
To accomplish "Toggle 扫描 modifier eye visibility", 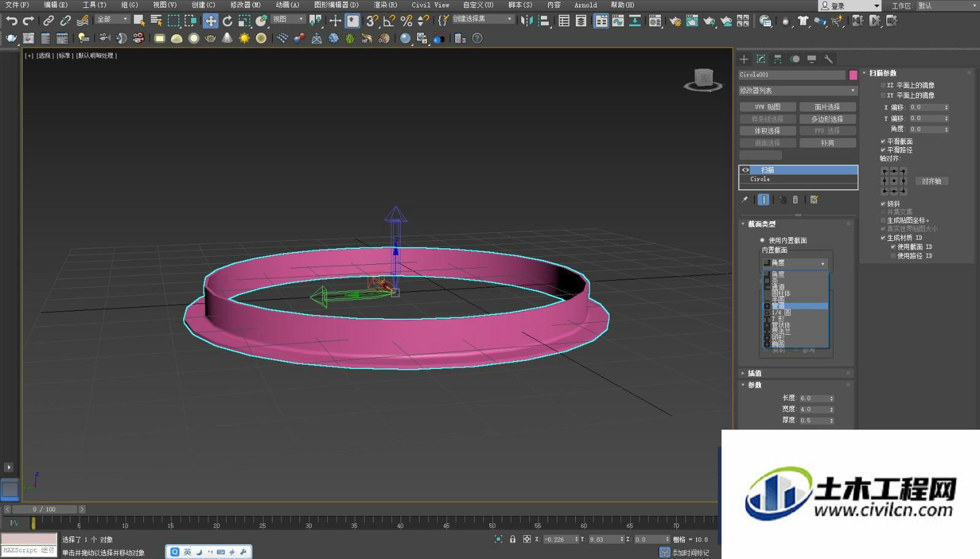I will coord(745,170).
